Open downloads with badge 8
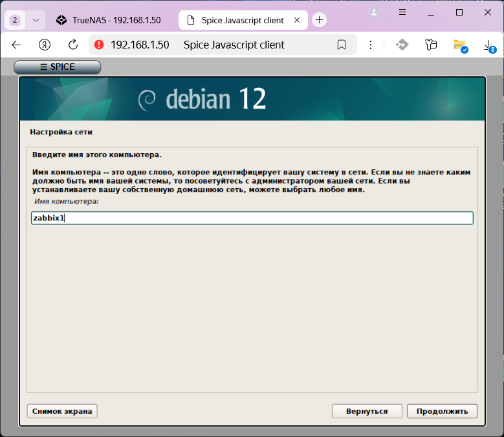The width and height of the screenshot is (504, 437). (489, 46)
